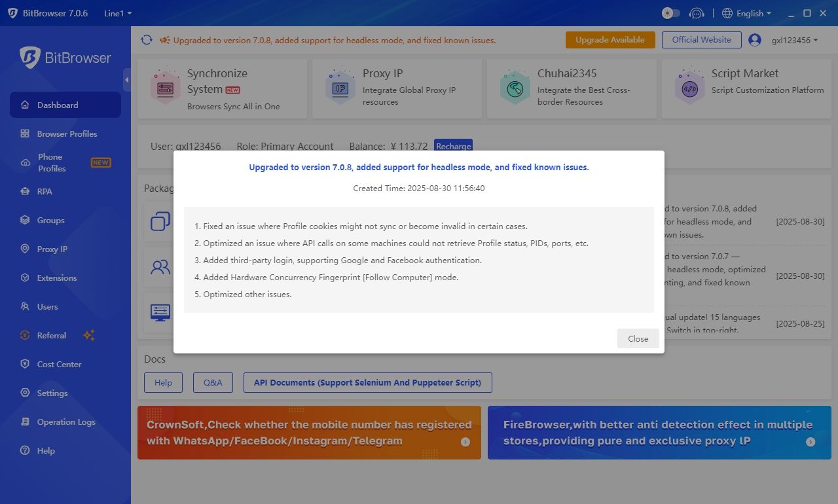This screenshot has height=504, width=838.
Task: Click the Referral coin icon
Action: coord(25,335)
